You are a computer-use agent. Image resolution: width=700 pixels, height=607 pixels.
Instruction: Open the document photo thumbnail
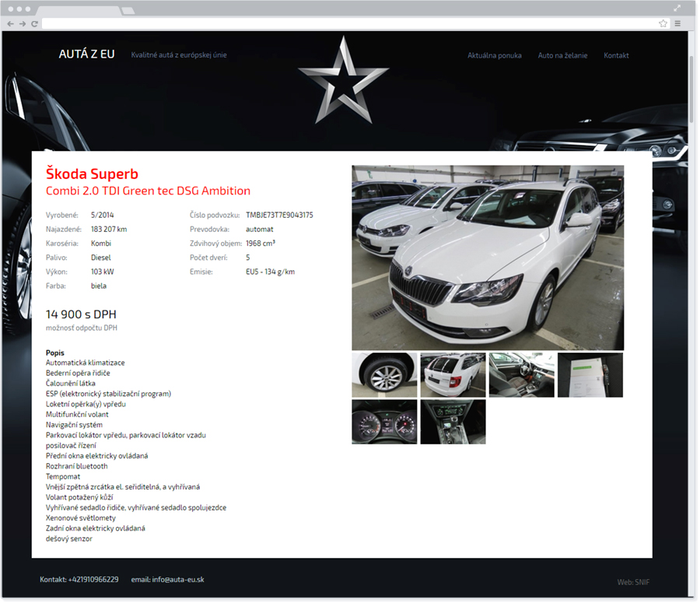[x=590, y=375]
